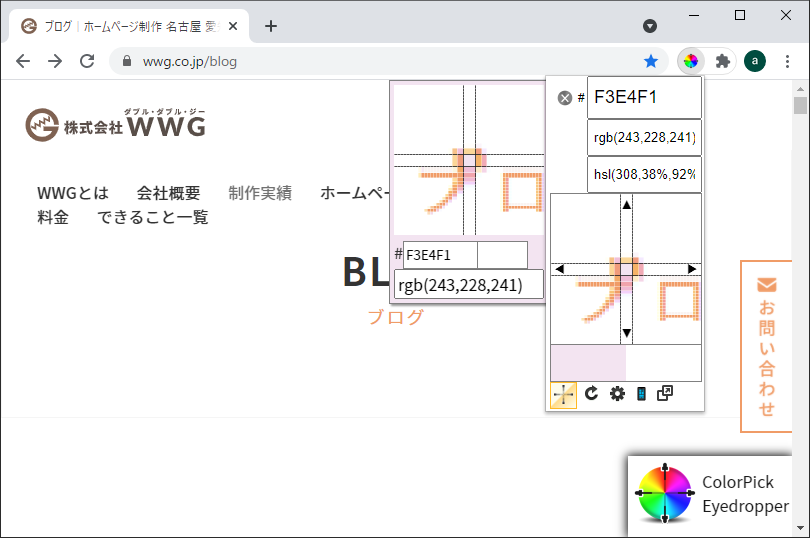Image resolution: width=810 pixels, height=538 pixels.
Task: Click the blue mobile device icon in popup
Action: coord(641,394)
